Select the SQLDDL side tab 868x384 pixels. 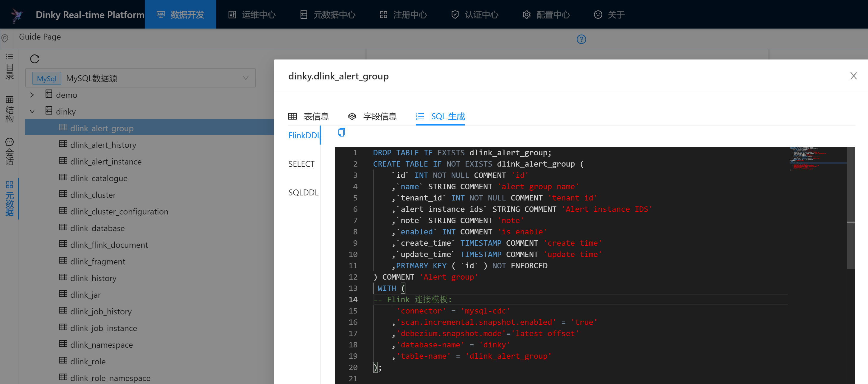click(x=303, y=192)
